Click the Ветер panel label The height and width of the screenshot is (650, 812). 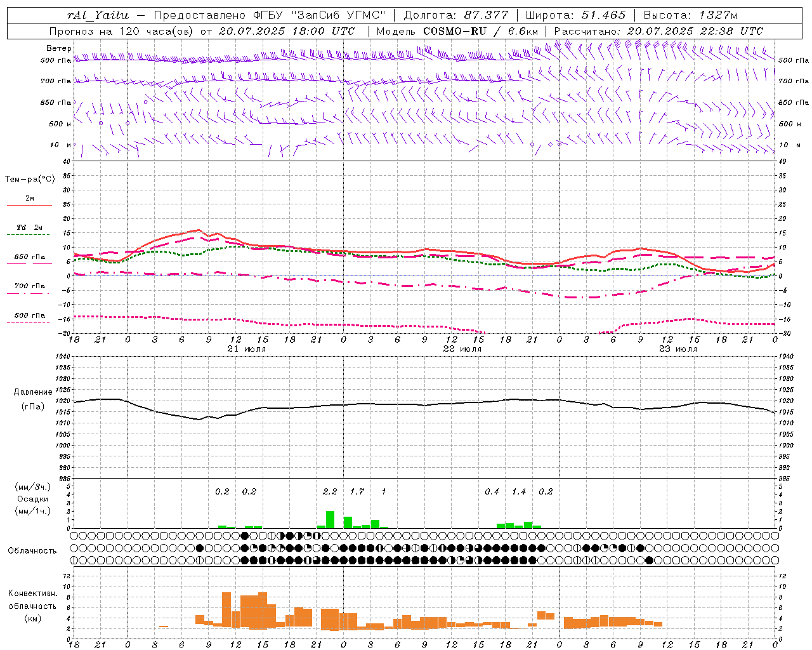pyautogui.click(x=58, y=48)
